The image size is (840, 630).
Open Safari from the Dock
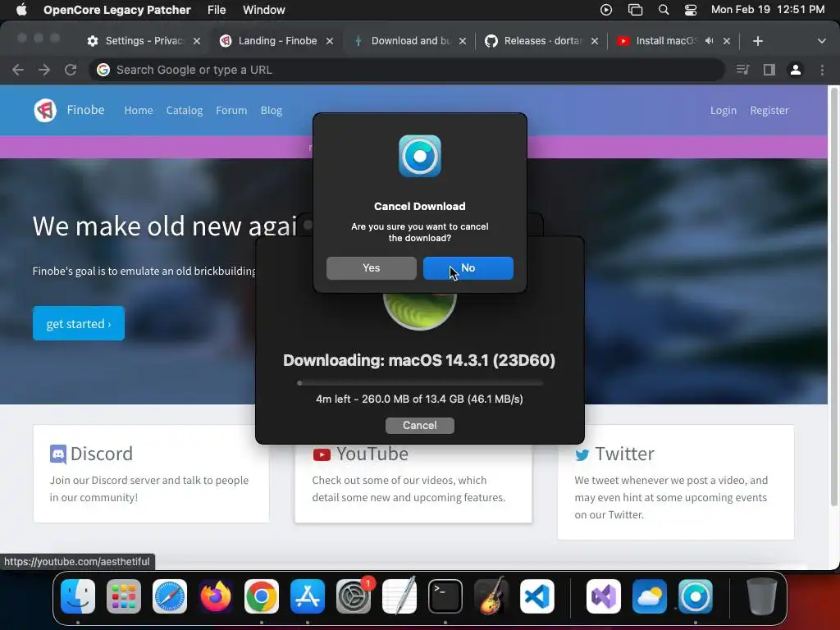coord(170,596)
